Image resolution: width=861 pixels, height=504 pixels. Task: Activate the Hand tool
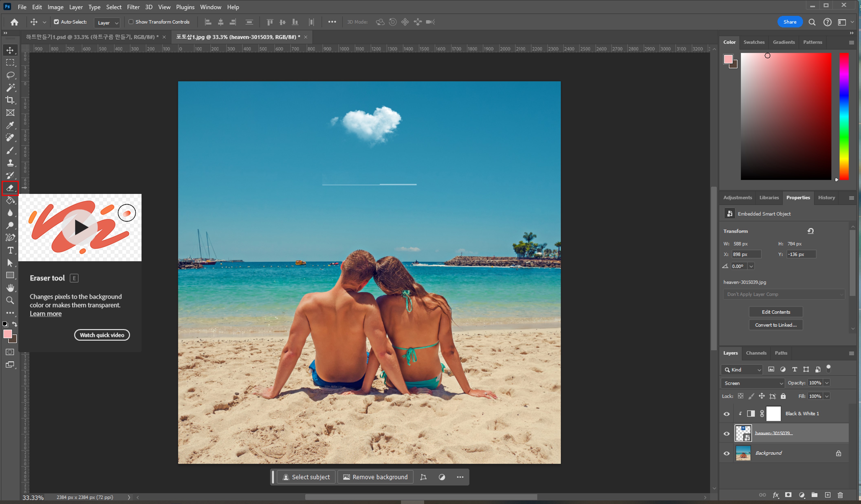click(x=10, y=288)
